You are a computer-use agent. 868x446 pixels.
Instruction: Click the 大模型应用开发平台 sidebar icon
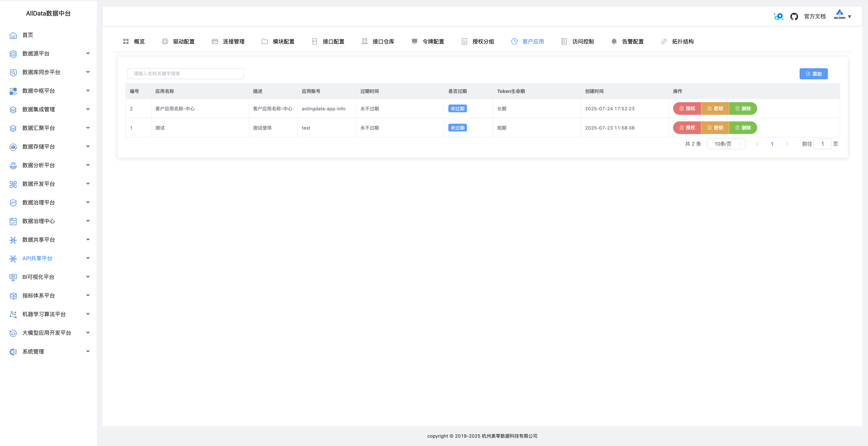pos(13,333)
